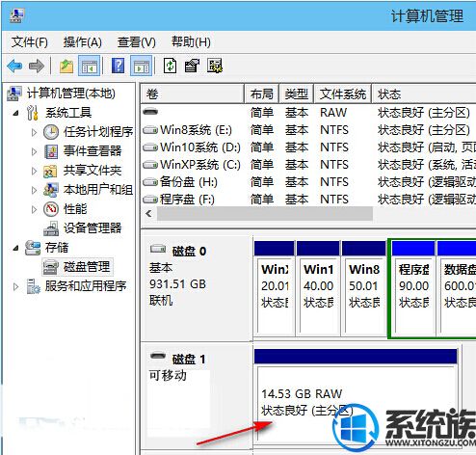Viewport: 476px width, 455px height.
Task: Open the 文件(F) menu
Action: click(30, 42)
